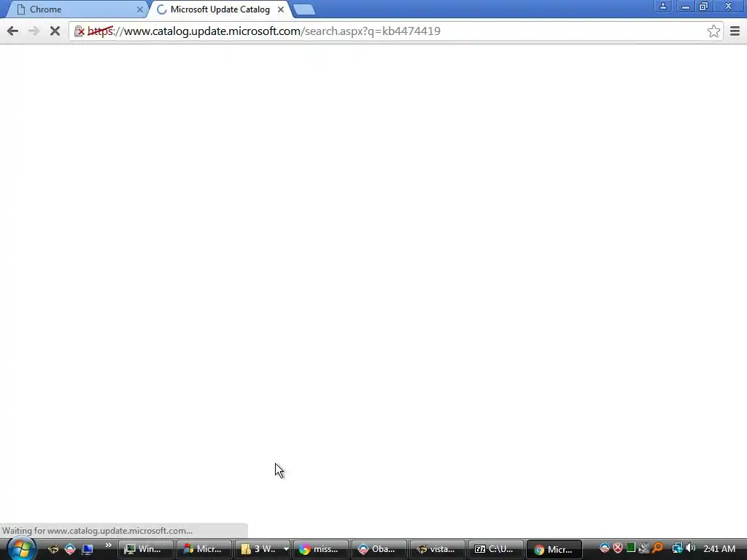Image resolution: width=747 pixels, height=560 pixels.
Task: Stop loading the page with X button
Action: (x=55, y=31)
